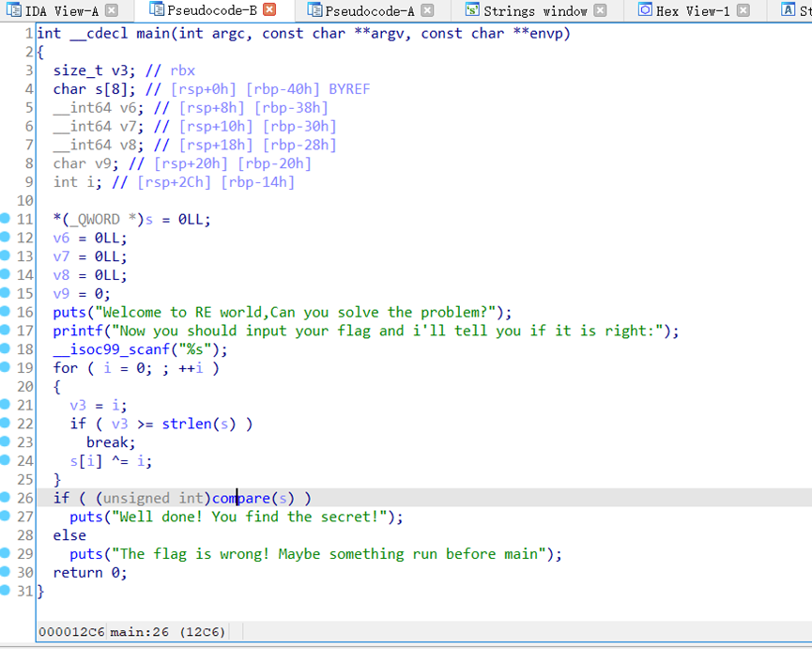Toggle breakpoint dot on line 26
The width and height of the screenshot is (812, 649).
coord(6,498)
